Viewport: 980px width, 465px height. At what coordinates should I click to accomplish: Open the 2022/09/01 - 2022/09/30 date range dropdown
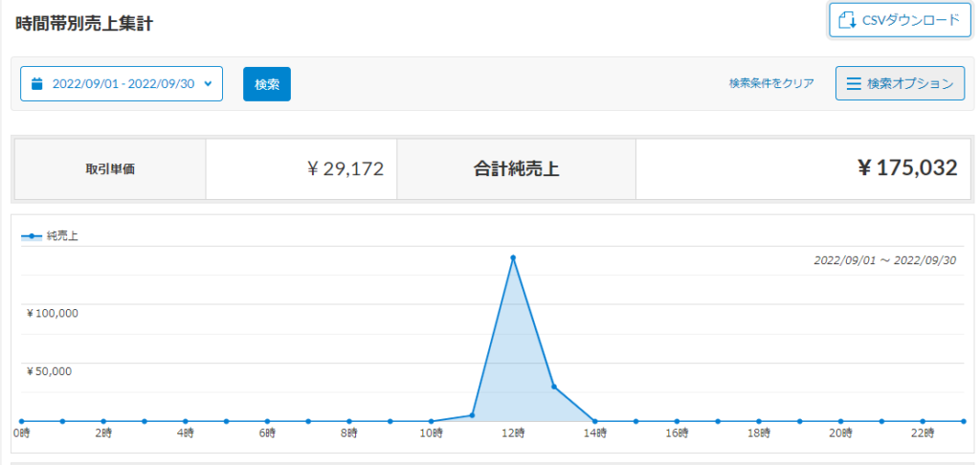click(122, 84)
